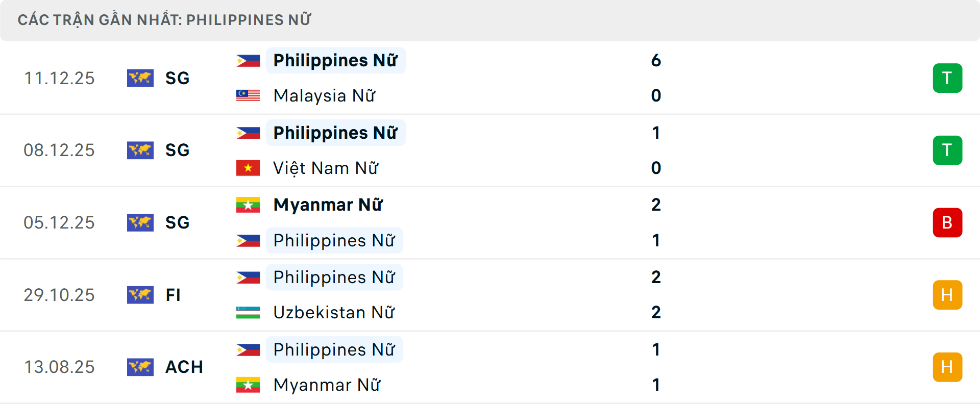The width and height of the screenshot is (980, 404).
Task: Open the Việt Nam Nữ team page
Action: pyautogui.click(x=326, y=168)
